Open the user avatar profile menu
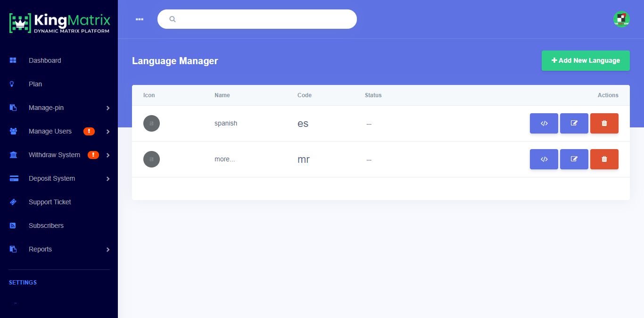The height and width of the screenshot is (318, 644). coord(621,19)
